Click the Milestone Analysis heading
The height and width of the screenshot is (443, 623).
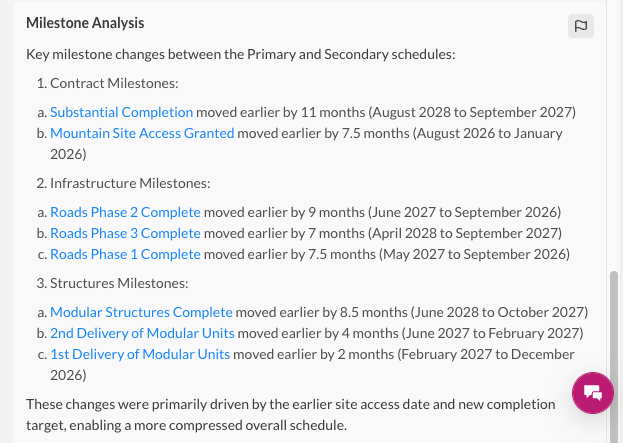point(85,23)
